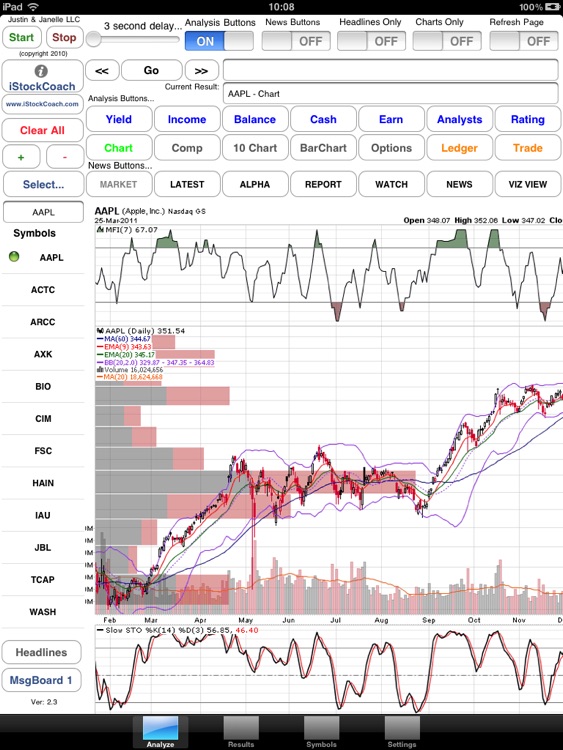
Task: Select the green AAPL indicator dot
Action: (x=14, y=257)
